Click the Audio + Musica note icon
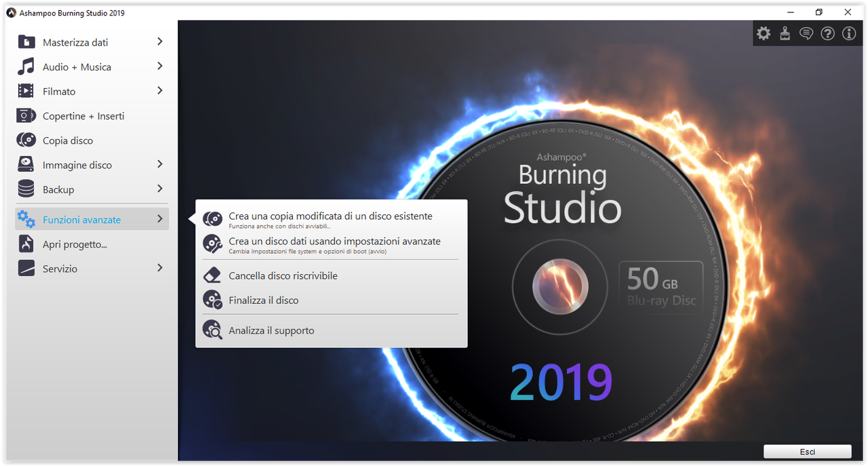868x466 pixels. point(26,66)
